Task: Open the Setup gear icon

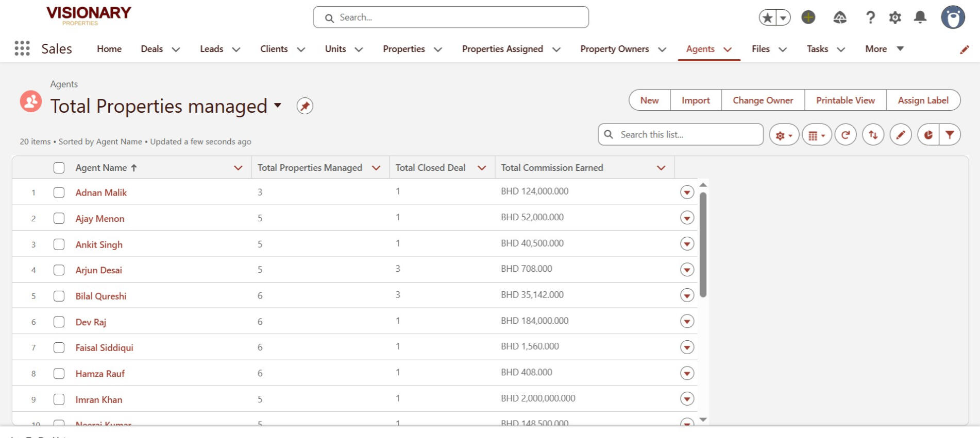Action: [895, 17]
